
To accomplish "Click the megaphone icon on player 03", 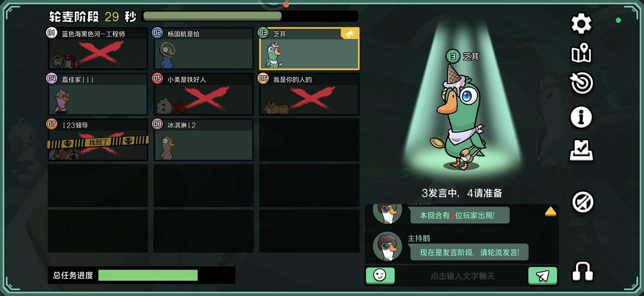I will click(x=350, y=33).
